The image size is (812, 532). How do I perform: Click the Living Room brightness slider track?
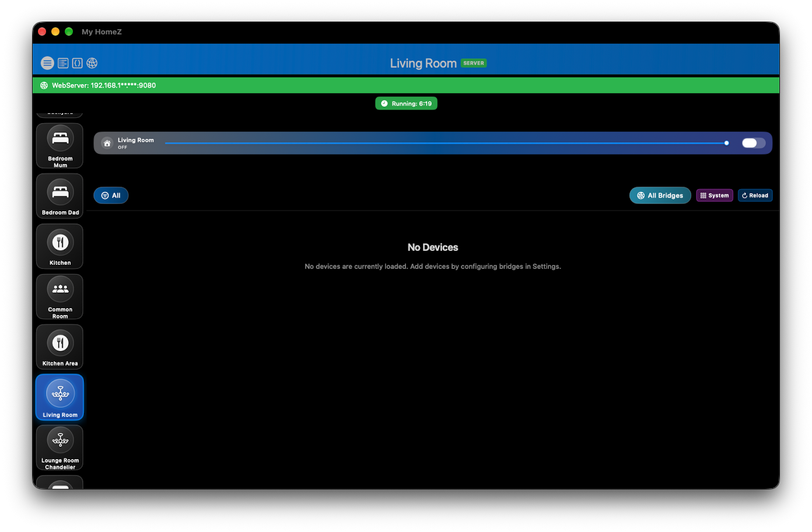446,143
